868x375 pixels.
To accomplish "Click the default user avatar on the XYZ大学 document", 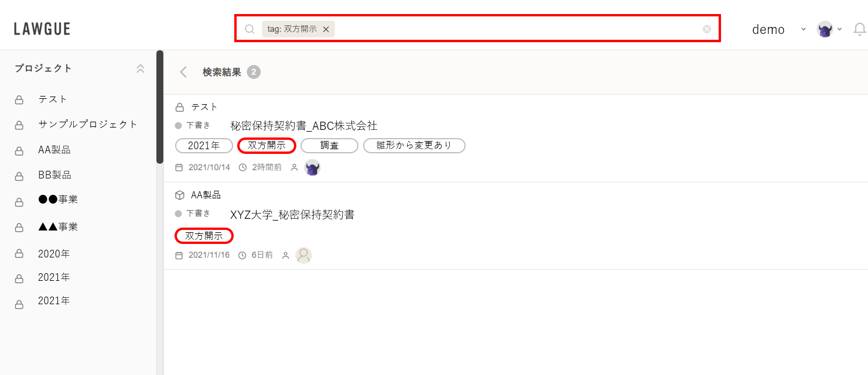I will [303, 255].
